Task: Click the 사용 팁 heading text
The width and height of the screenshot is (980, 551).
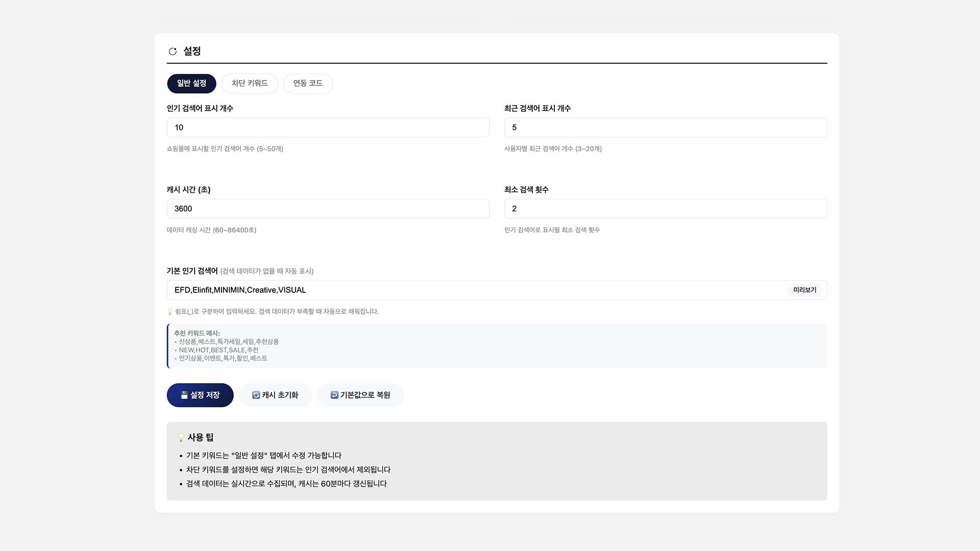Action: pos(200,437)
